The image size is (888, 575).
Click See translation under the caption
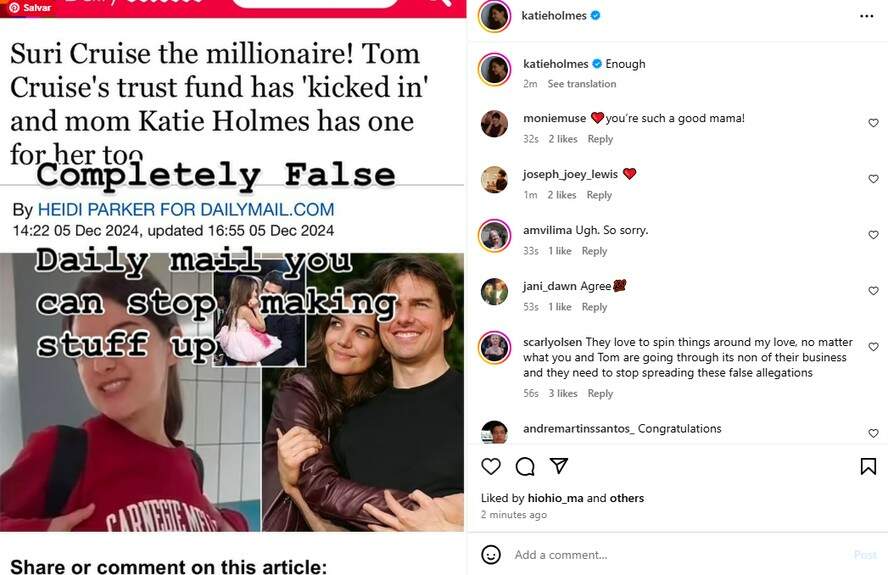(581, 84)
